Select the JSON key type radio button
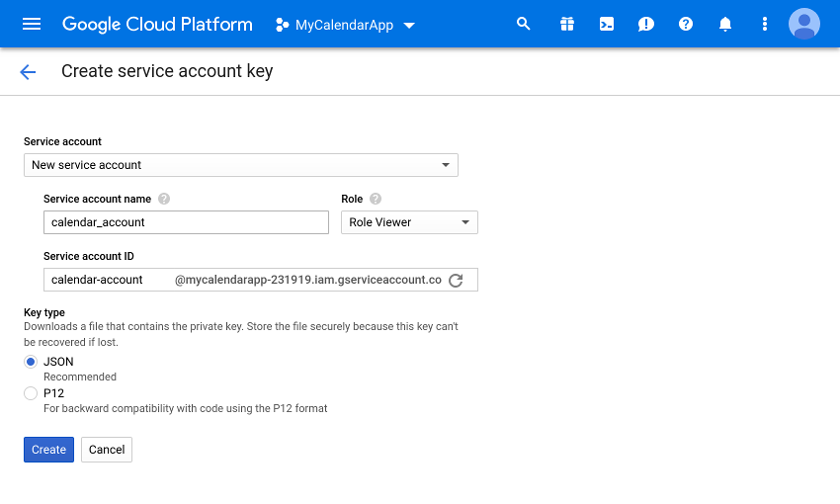This screenshot has height=504, width=840. coord(31,362)
